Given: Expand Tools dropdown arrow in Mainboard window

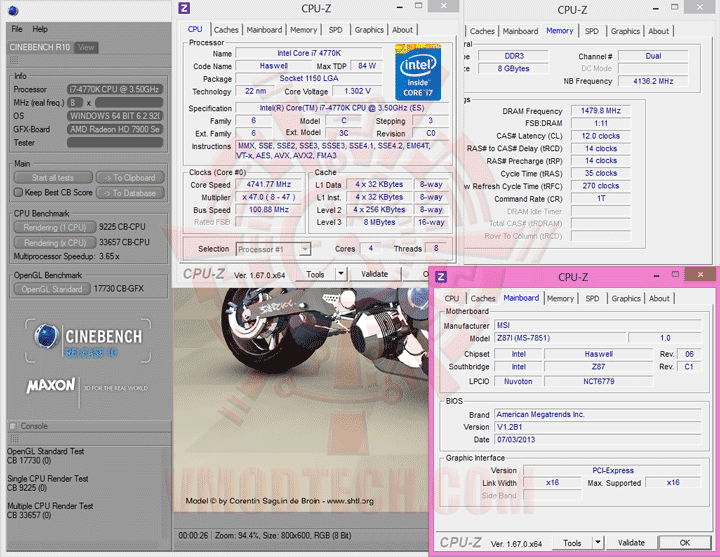Looking at the screenshot, I should tap(597, 543).
